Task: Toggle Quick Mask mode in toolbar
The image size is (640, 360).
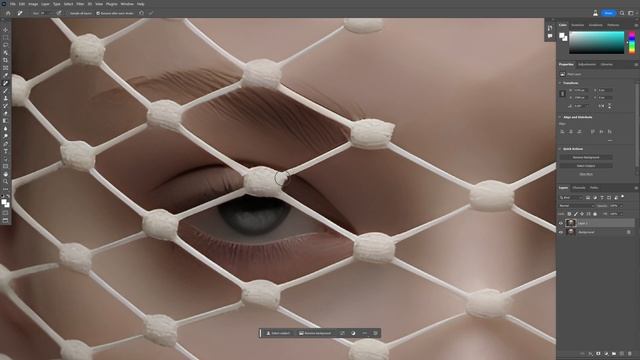Action: pyautogui.click(x=5, y=213)
